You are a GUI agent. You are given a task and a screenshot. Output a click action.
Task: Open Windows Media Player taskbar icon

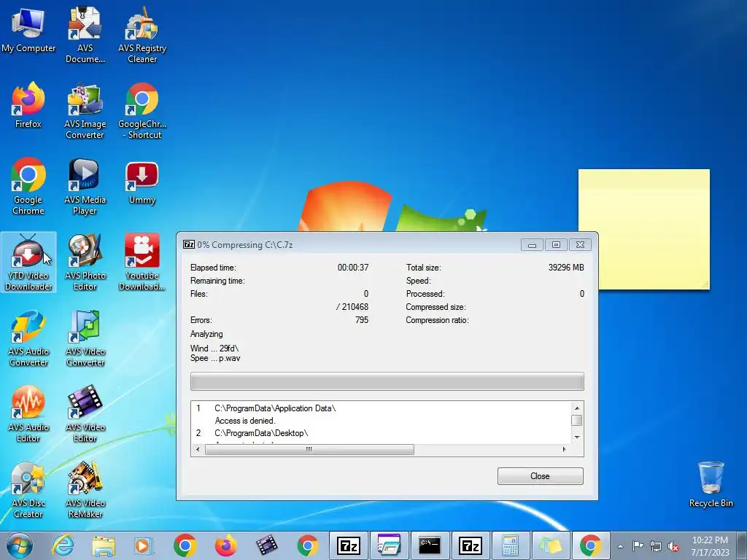pyautogui.click(x=144, y=545)
